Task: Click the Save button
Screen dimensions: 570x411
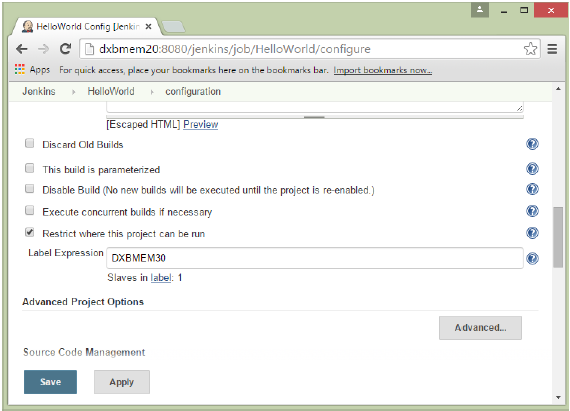Action: pyautogui.click(x=51, y=382)
